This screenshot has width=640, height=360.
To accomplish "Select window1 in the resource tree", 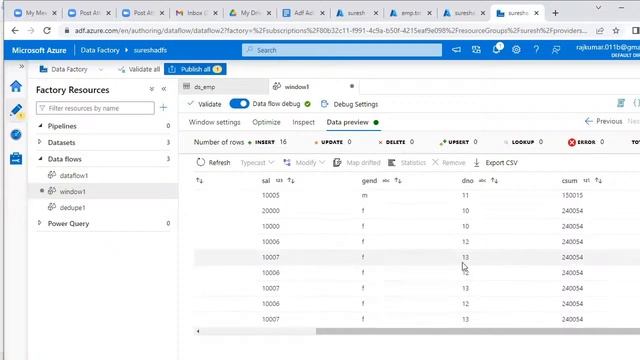I will click(x=72, y=191).
